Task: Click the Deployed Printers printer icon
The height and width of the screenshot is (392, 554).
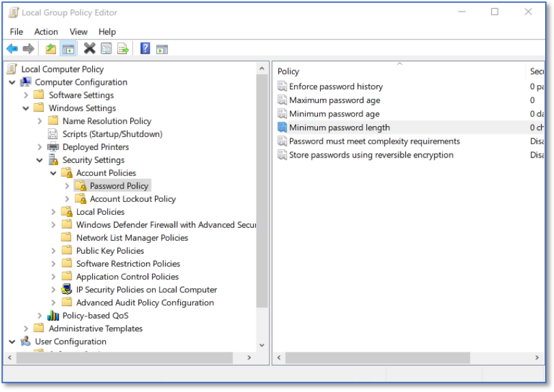Action: (53, 147)
